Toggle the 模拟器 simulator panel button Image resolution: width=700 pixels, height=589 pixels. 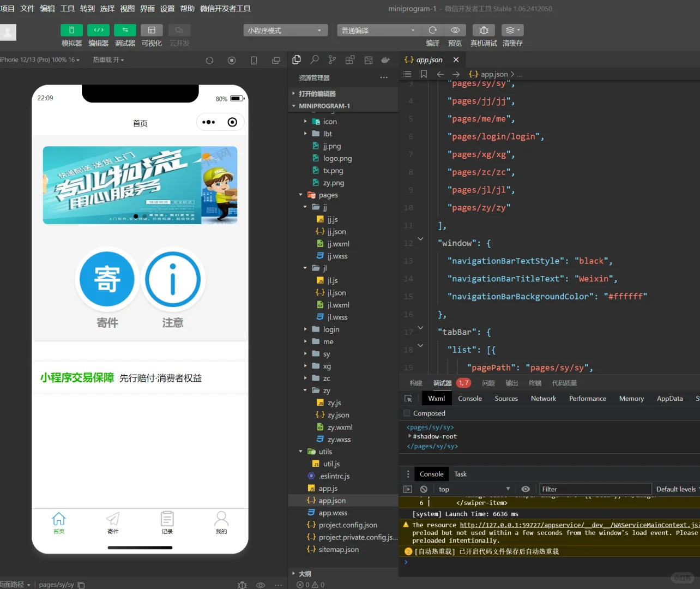(71, 30)
